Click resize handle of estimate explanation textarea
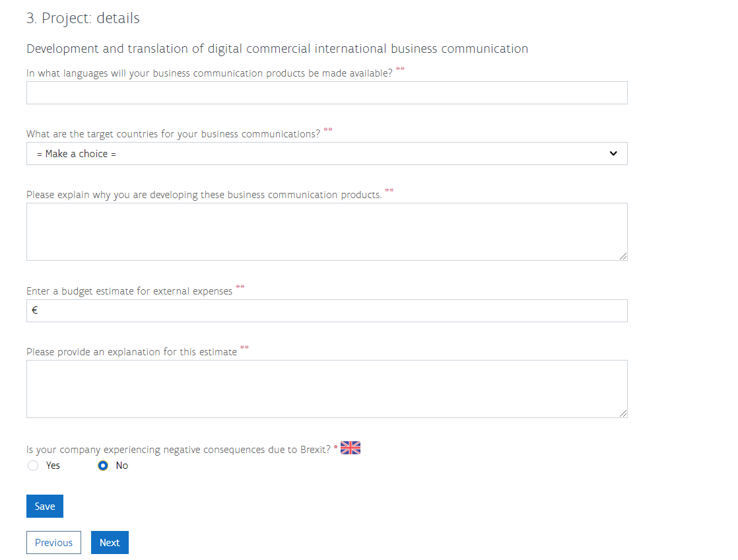 click(x=622, y=413)
